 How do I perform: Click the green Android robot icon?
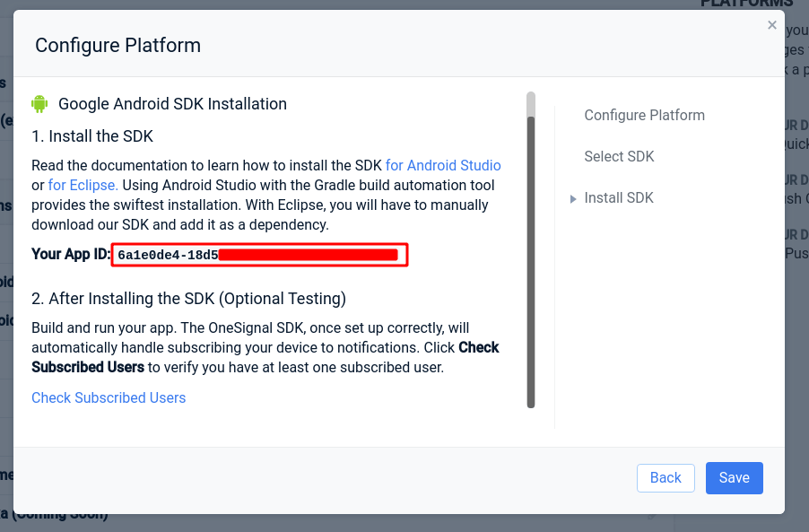click(39, 104)
